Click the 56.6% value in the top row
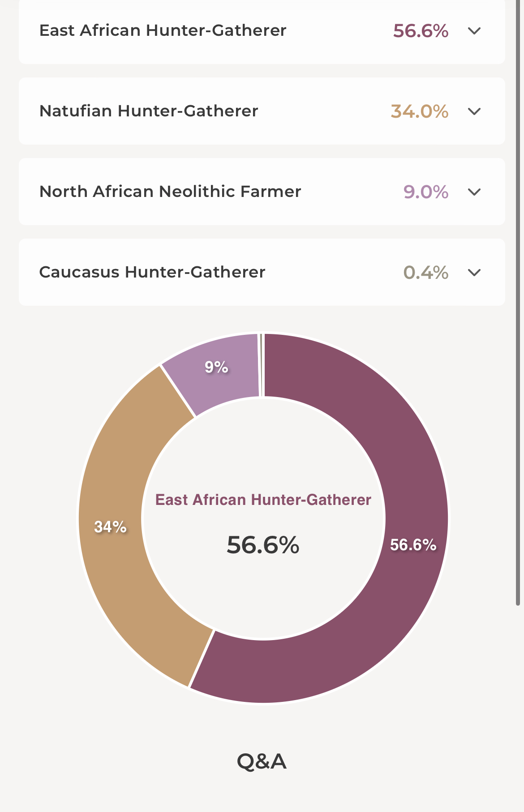Image resolution: width=524 pixels, height=812 pixels. point(421,31)
